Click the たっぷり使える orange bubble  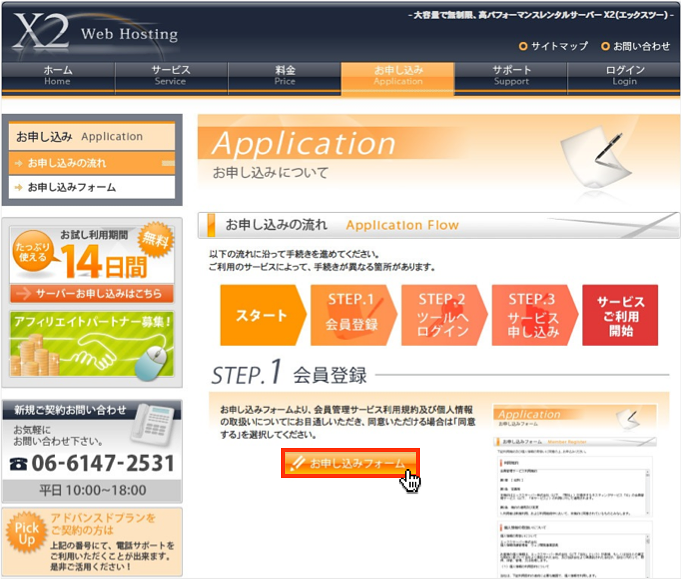[32, 252]
